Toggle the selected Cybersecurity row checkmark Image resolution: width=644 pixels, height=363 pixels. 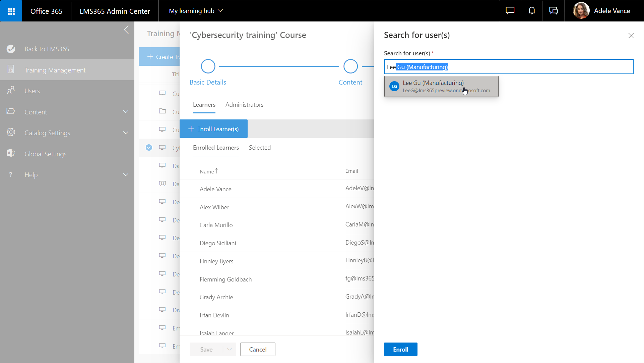149,148
